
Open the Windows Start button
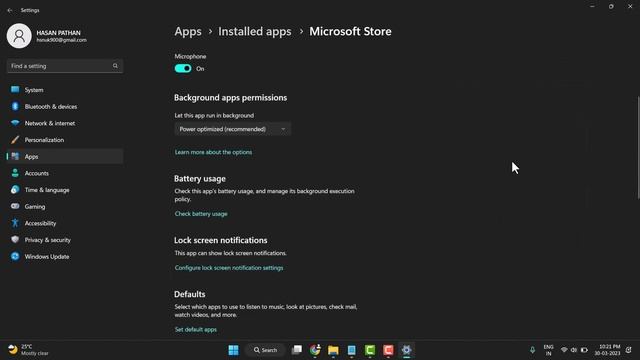(x=233, y=350)
